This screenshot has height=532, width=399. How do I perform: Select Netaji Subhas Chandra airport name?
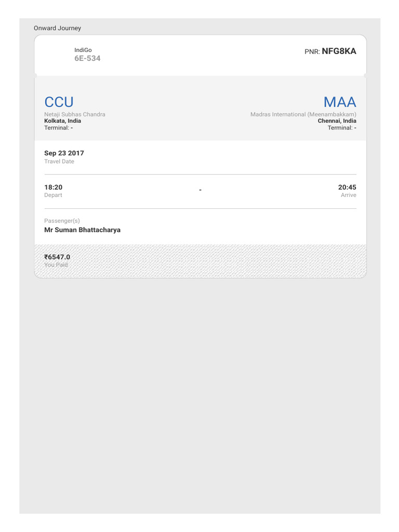75,114
